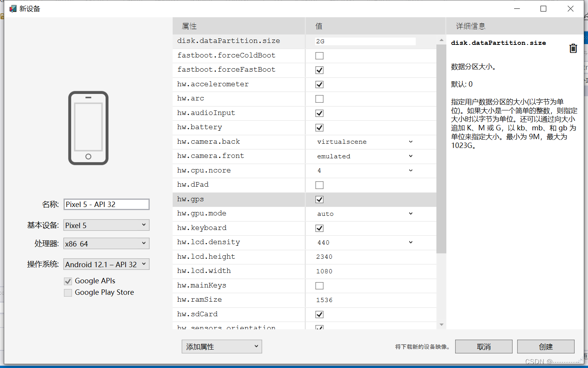Open the 添加属性 add property dropdown
588x368 pixels.
coord(222,347)
